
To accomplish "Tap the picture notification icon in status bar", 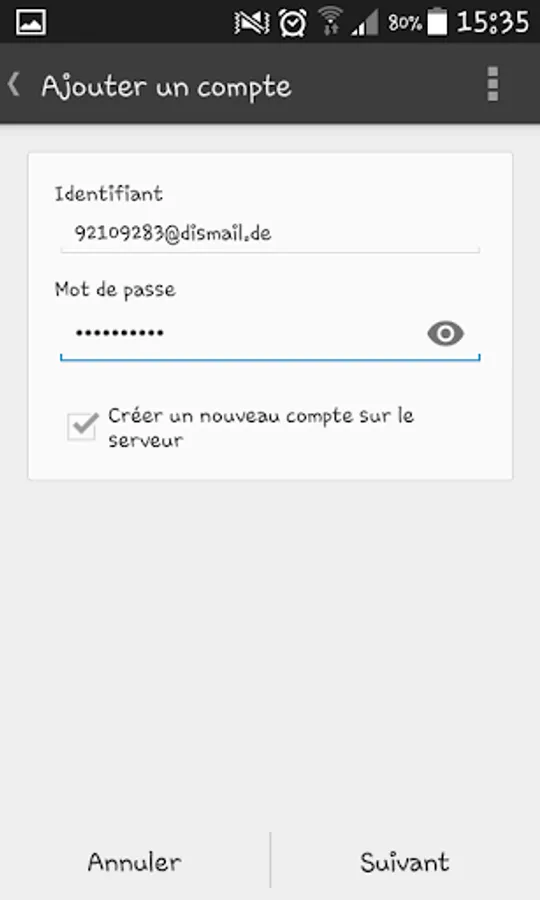I will [31, 22].
